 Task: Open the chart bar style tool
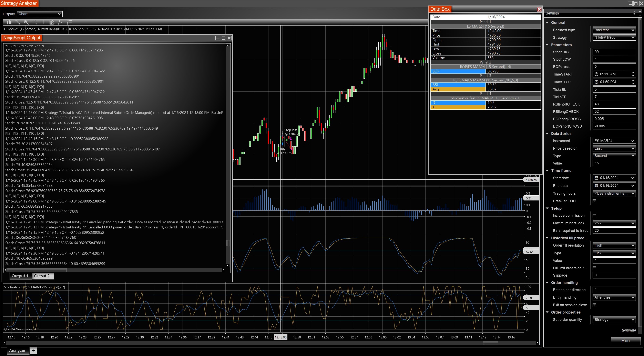tap(9, 22)
